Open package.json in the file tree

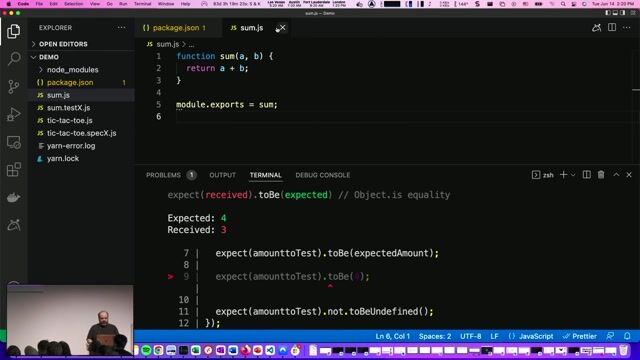[x=70, y=82]
